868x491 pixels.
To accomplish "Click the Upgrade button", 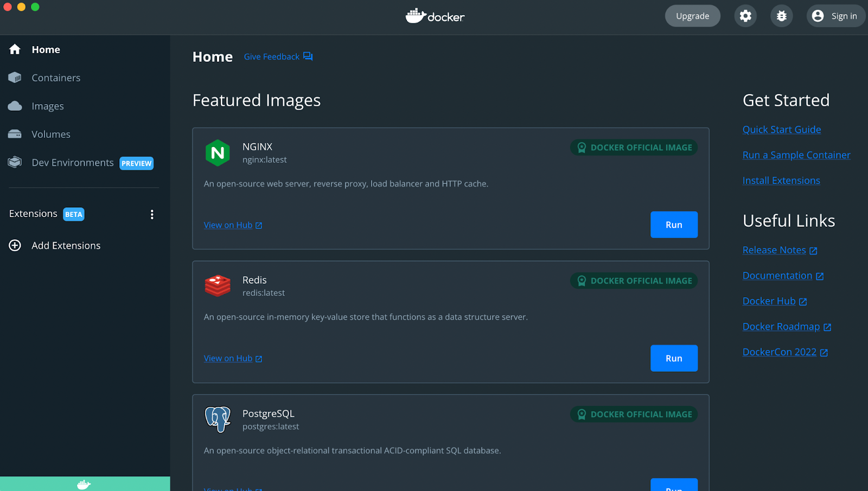I will (692, 16).
